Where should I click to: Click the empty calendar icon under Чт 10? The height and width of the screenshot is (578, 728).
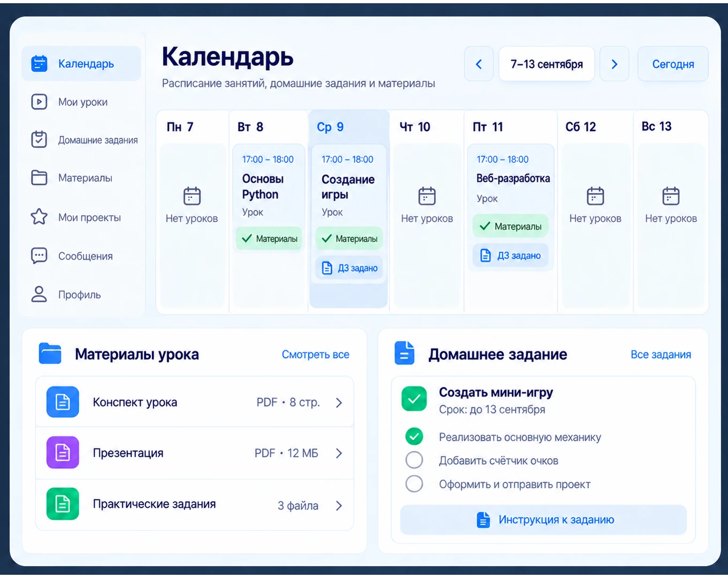pyautogui.click(x=427, y=196)
